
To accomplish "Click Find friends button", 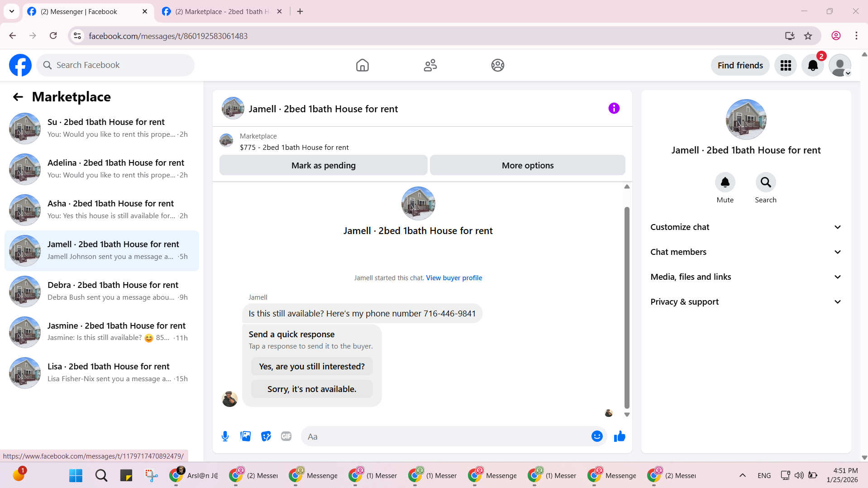I will (x=740, y=66).
